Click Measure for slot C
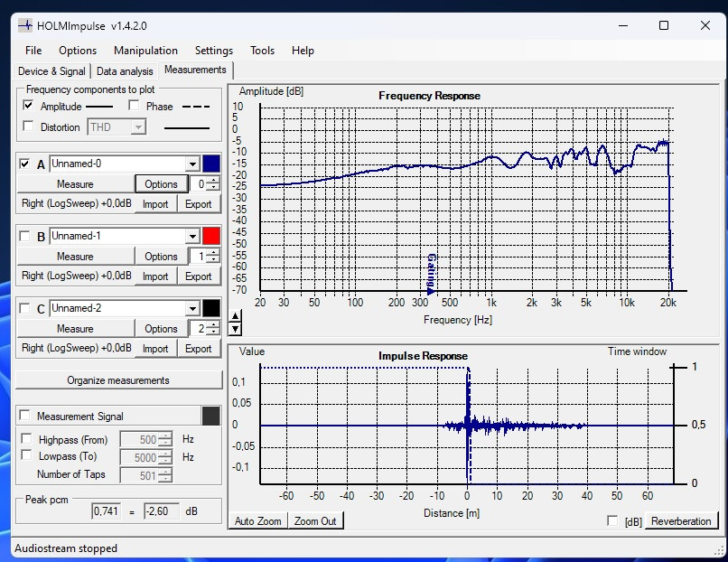Screen dimensions: 728x562 point(75,328)
